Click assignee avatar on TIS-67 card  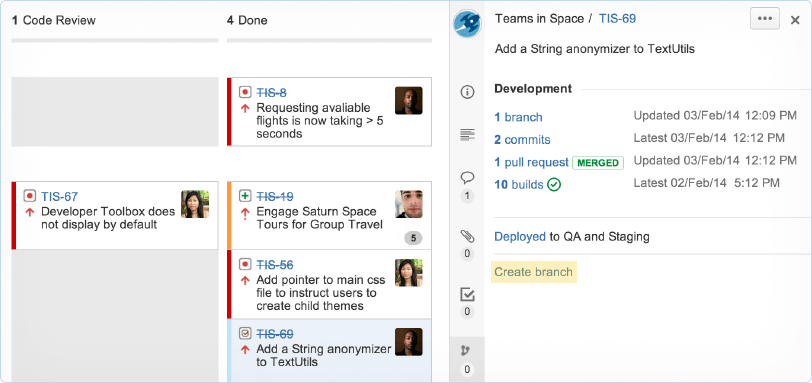[x=195, y=204]
